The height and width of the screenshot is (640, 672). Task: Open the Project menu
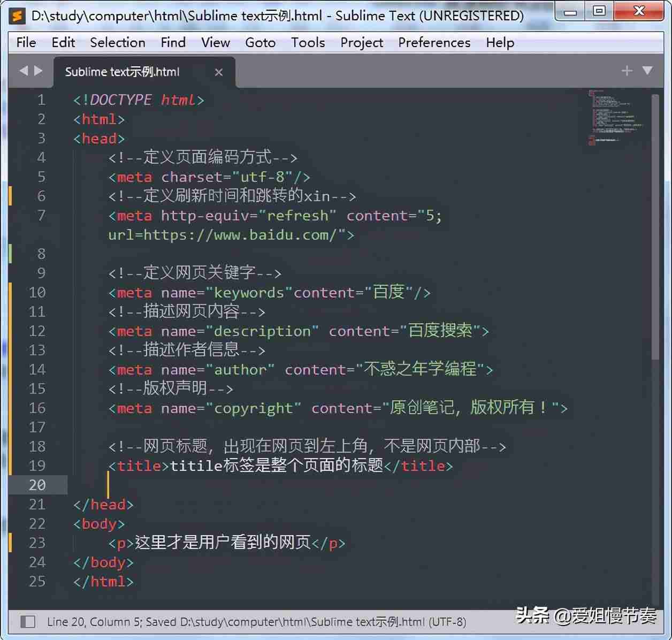tap(362, 43)
